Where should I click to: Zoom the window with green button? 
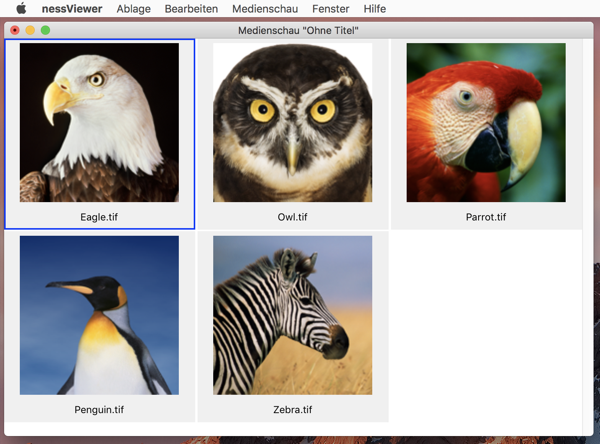[x=45, y=30]
